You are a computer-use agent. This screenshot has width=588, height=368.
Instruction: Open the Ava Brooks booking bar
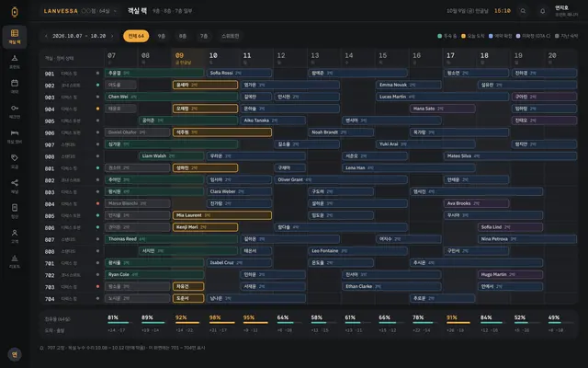click(x=476, y=203)
